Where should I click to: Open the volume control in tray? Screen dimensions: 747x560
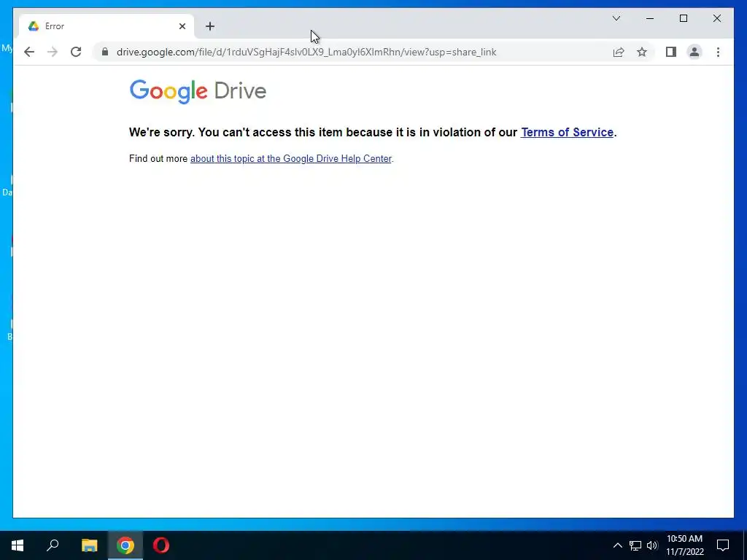point(652,545)
